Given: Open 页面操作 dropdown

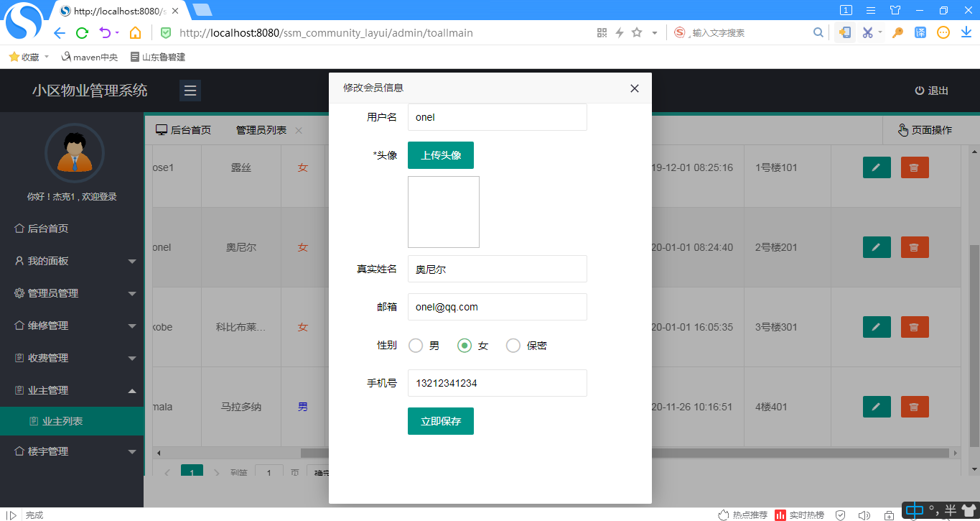Looking at the screenshot, I should click(925, 130).
